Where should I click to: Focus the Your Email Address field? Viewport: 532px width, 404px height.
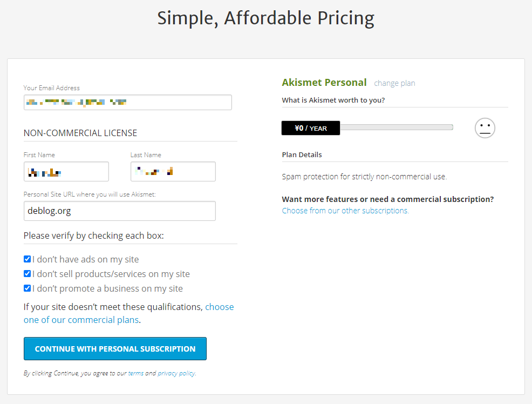pos(128,102)
